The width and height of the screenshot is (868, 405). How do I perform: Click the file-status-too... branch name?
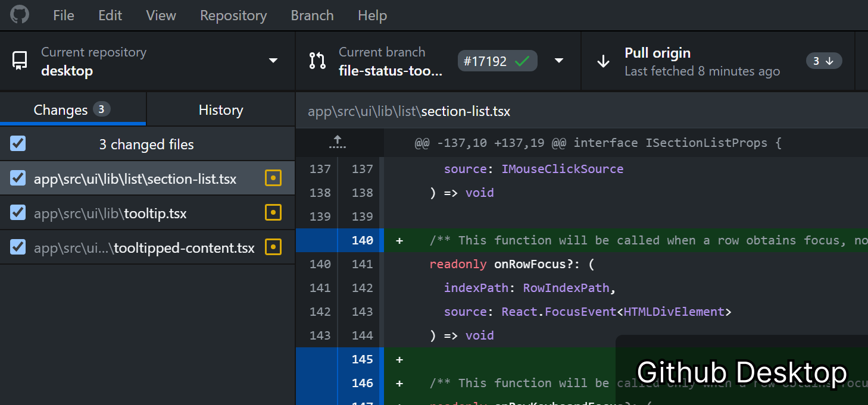391,71
